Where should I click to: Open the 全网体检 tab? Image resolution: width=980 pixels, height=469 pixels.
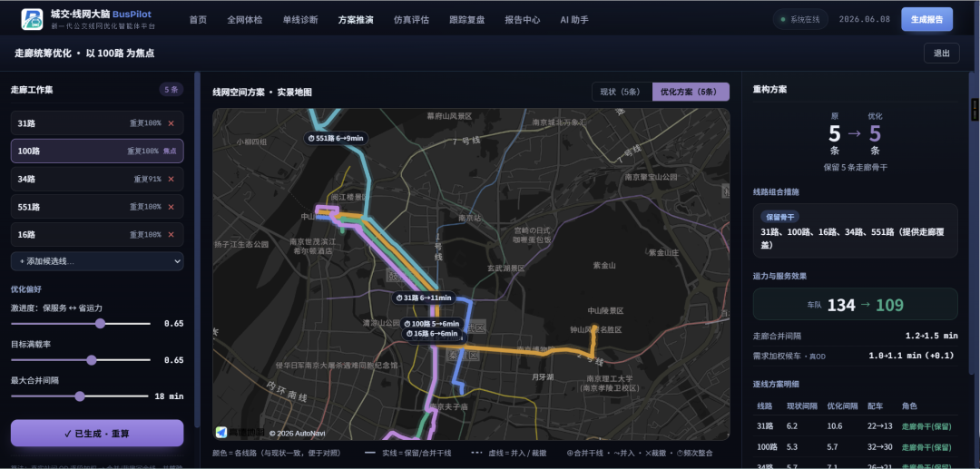point(245,19)
